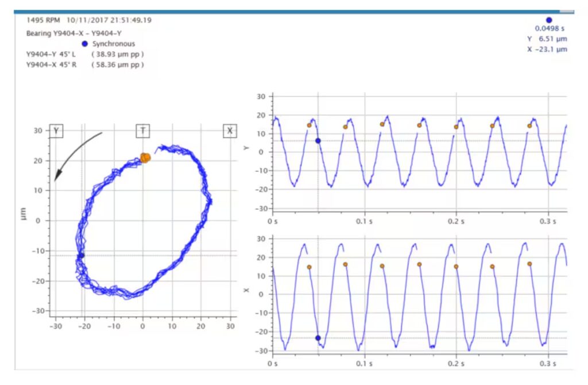Viewport: 588px width, 385px height.
Task: Select the blue cursor dot on the Y waveform
Action: point(318,141)
